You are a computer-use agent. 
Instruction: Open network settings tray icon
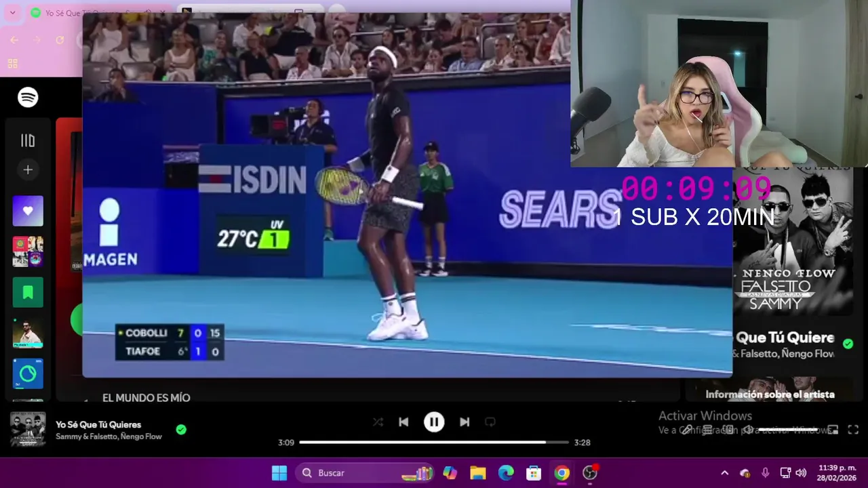[785, 473]
